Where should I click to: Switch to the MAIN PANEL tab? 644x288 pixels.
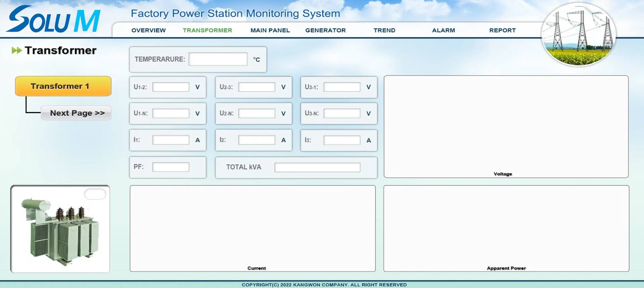pyautogui.click(x=270, y=30)
